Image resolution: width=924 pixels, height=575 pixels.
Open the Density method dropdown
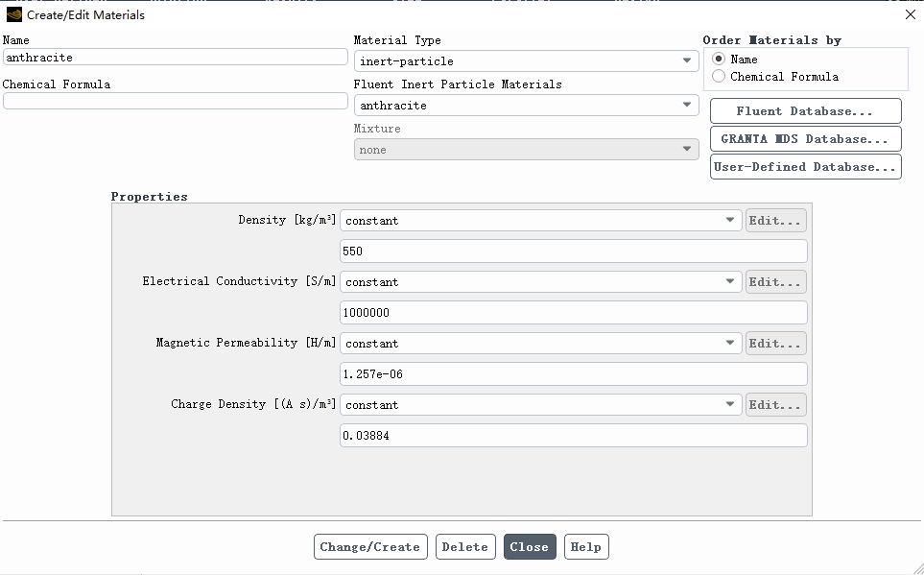pos(541,221)
